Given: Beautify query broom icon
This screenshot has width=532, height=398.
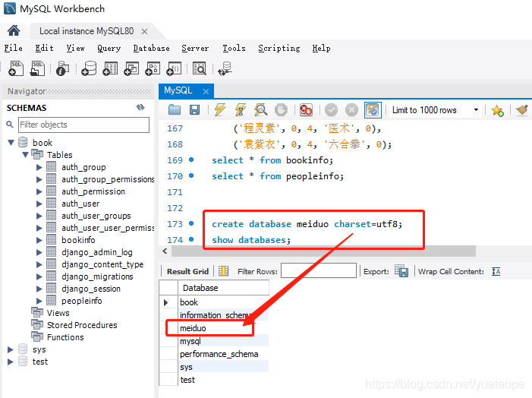Looking at the screenshot, I should click(522, 109).
